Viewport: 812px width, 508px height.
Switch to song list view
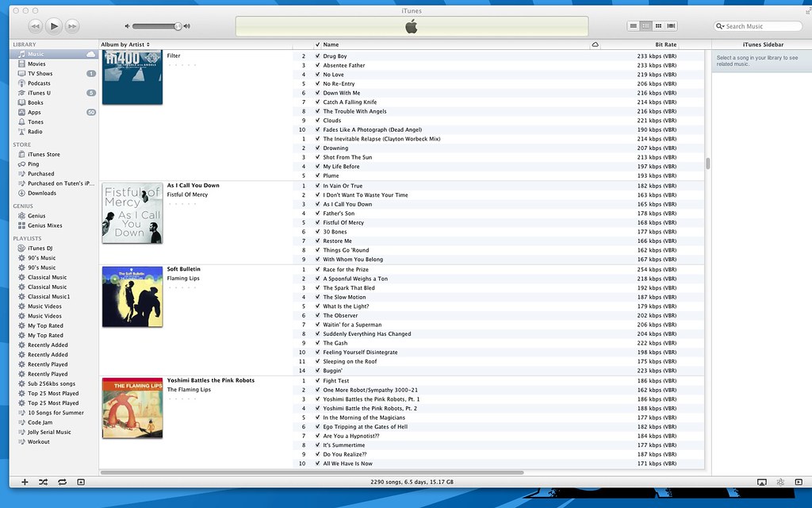(x=633, y=26)
